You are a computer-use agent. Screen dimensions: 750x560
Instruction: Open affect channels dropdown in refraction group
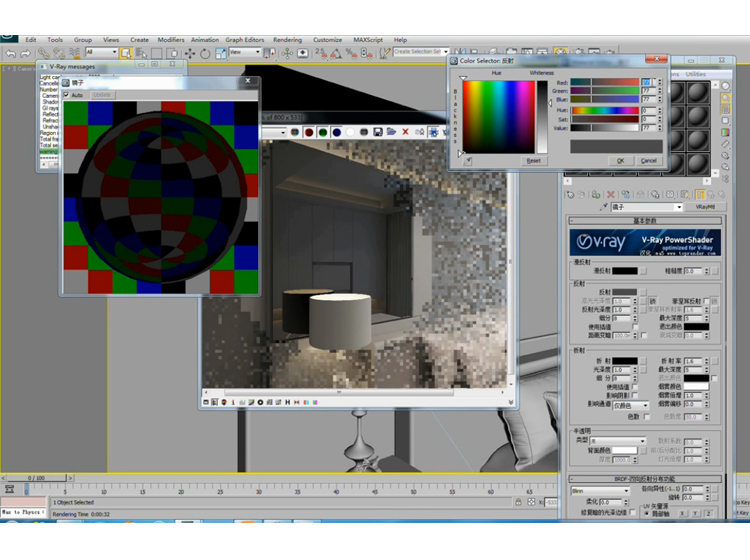pos(631,406)
